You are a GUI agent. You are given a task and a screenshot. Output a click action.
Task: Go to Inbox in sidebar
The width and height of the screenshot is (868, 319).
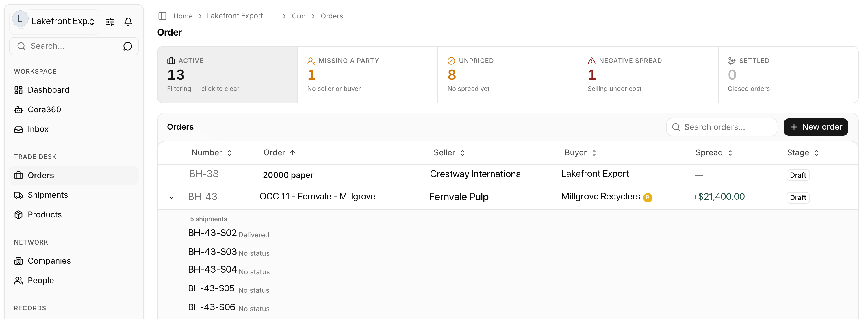[74, 129]
